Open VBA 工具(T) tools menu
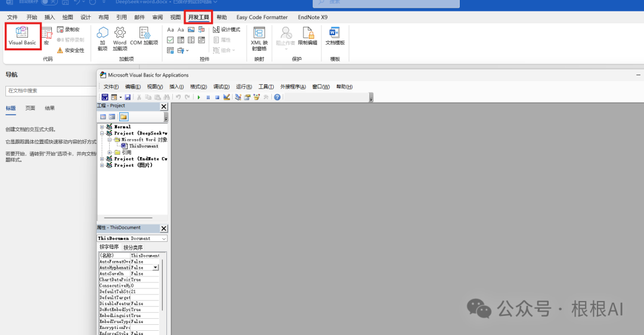 click(266, 87)
